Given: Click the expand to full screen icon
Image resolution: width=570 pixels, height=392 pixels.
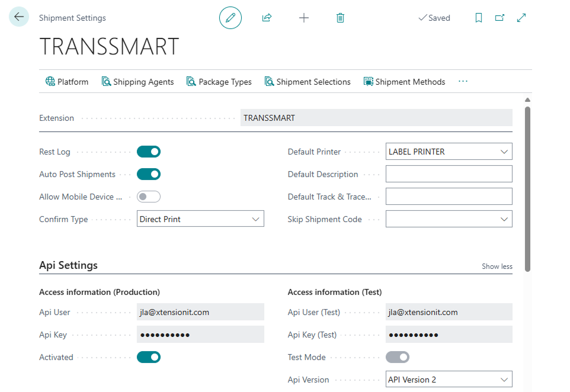Looking at the screenshot, I should [521, 18].
